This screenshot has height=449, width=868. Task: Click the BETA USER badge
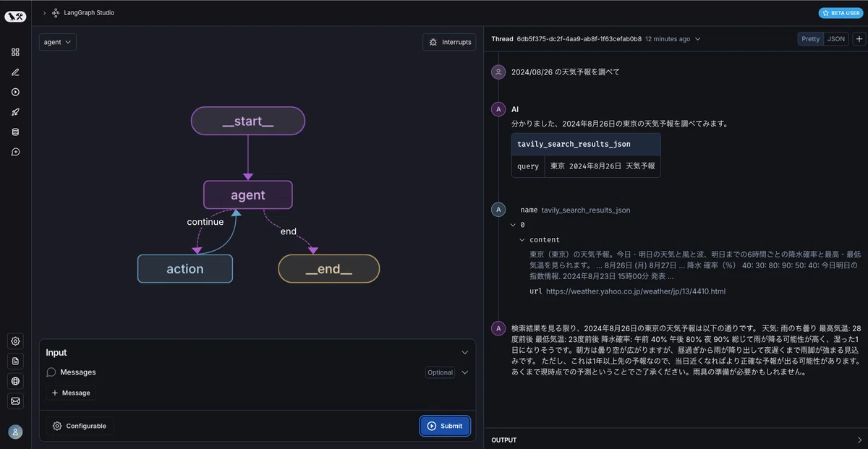coord(840,13)
